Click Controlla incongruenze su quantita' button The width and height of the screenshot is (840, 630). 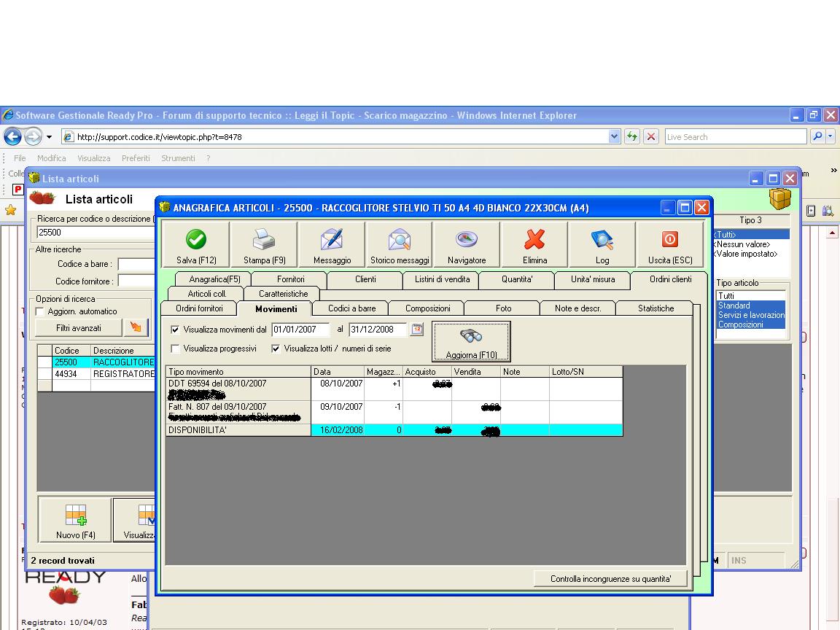[611, 578]
